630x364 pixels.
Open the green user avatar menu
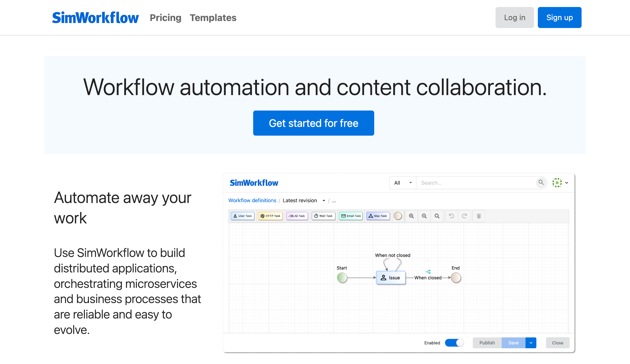click(x=557, y=183)
